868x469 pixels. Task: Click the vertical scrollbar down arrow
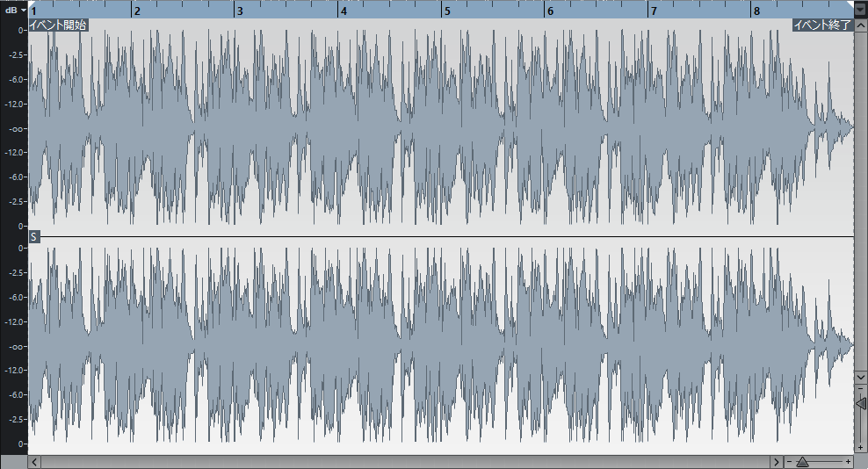861,377
